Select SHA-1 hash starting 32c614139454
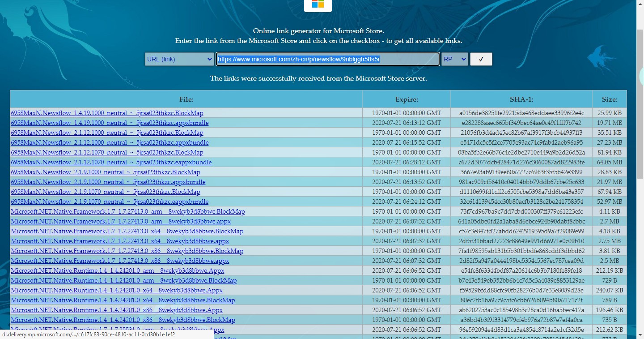 pyautogui.click(x=521, y=202)
